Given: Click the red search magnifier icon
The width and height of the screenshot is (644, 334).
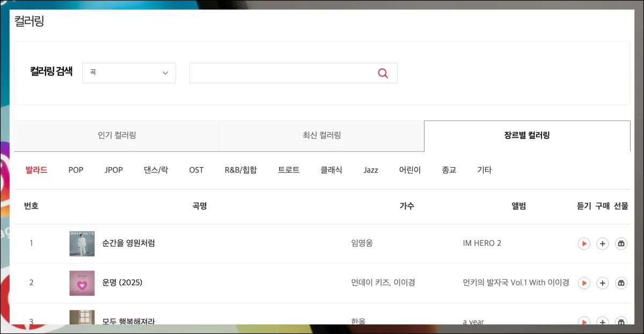Looking at the screenshot, I should click(x=383, y=74).
